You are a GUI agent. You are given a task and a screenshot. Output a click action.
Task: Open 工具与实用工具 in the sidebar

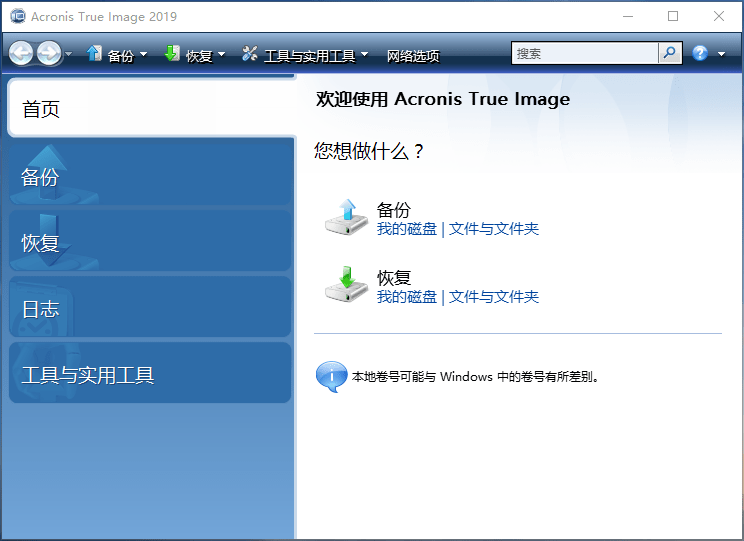[150, 376]
